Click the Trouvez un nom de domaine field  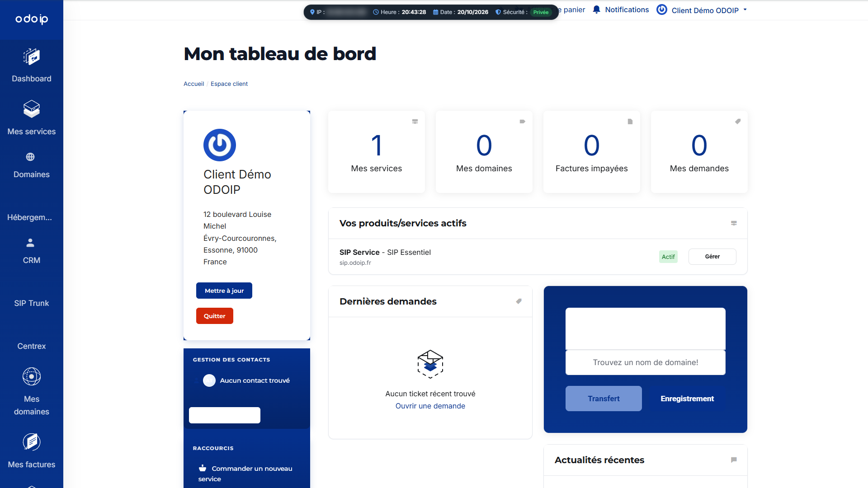(646, 362)
